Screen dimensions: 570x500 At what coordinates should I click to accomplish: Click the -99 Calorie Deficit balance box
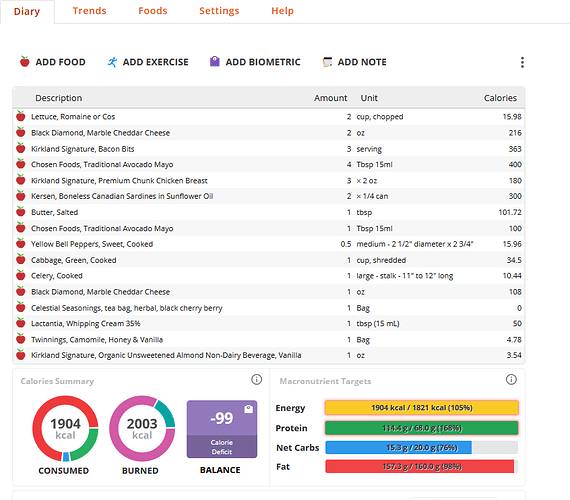coord(222,429)
